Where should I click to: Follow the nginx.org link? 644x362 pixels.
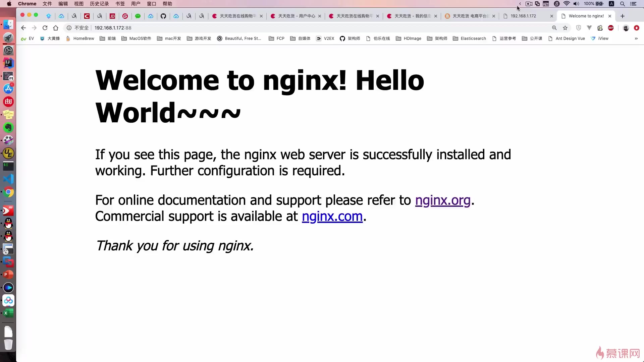pos(442,200)
